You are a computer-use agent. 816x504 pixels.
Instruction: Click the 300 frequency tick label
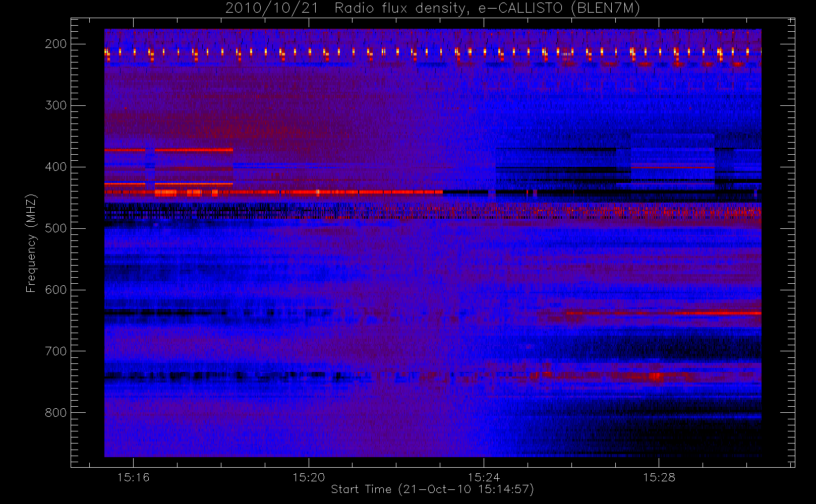point(55,105)
